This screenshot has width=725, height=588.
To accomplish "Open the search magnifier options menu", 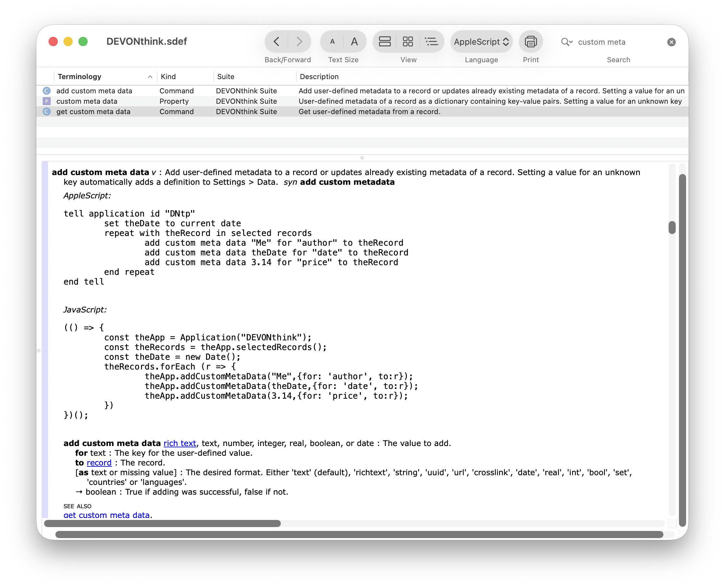I will pyautogui.click(x=566, y=42).
